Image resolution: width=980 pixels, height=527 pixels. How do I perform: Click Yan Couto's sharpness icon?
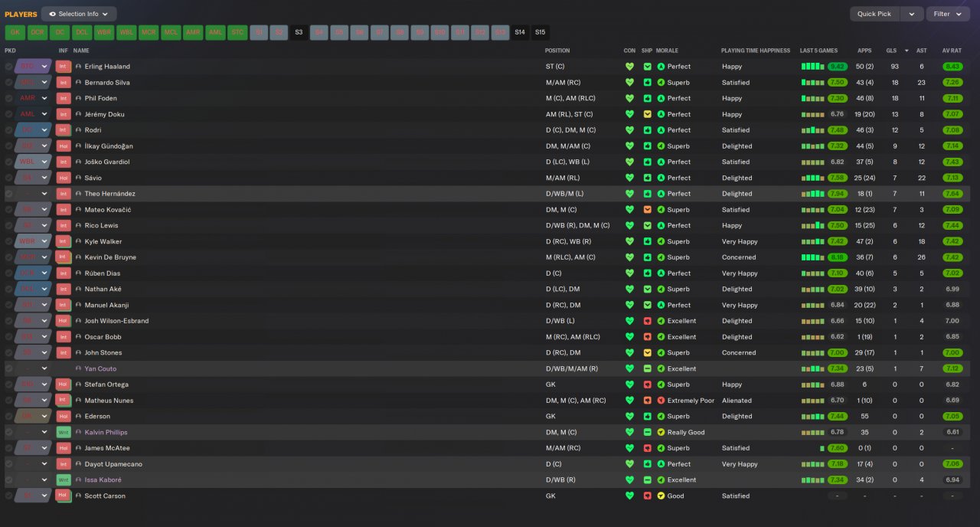[x=648, y=369]
